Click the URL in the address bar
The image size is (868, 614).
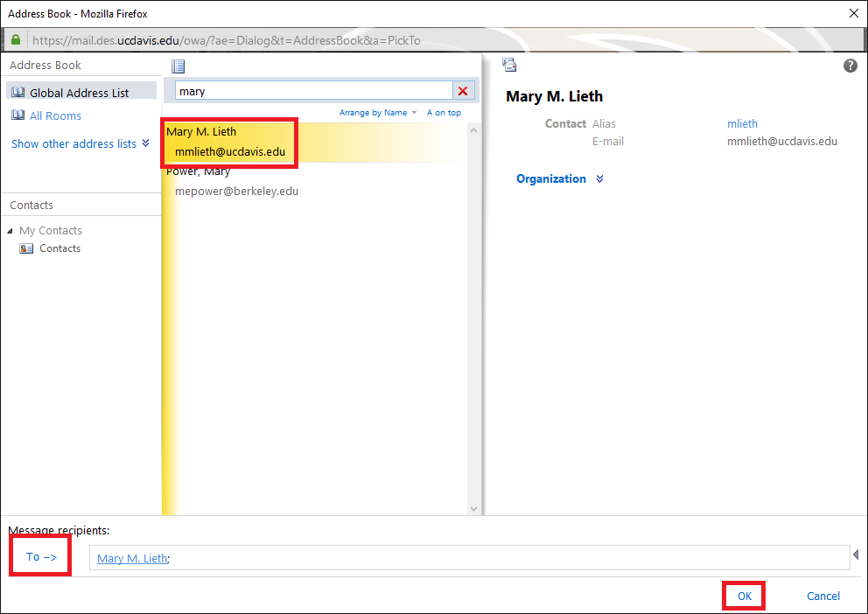(x=227, y=40)
